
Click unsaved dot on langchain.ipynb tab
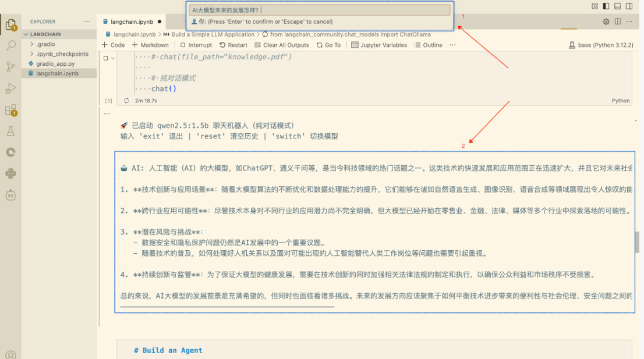pyautogui.click(x=160, y=22)
